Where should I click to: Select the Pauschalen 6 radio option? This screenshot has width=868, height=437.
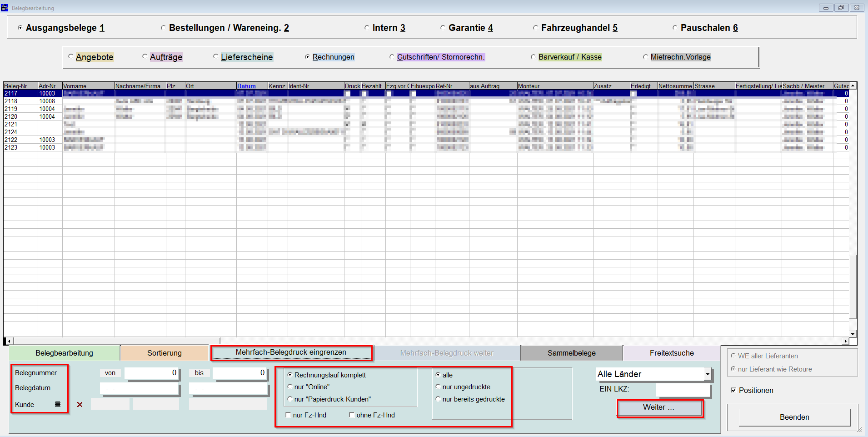pyautogui.click(x=675, y=28)
